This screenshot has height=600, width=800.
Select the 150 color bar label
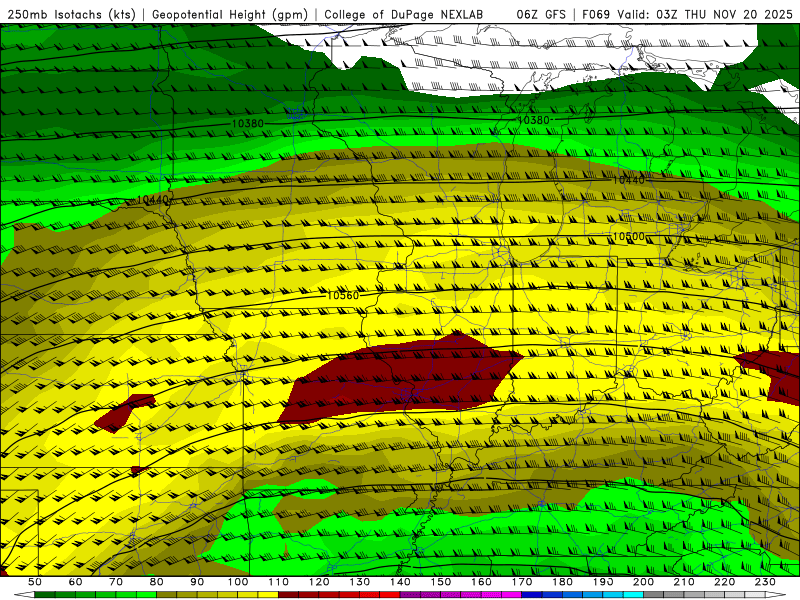tap(440, 582)
